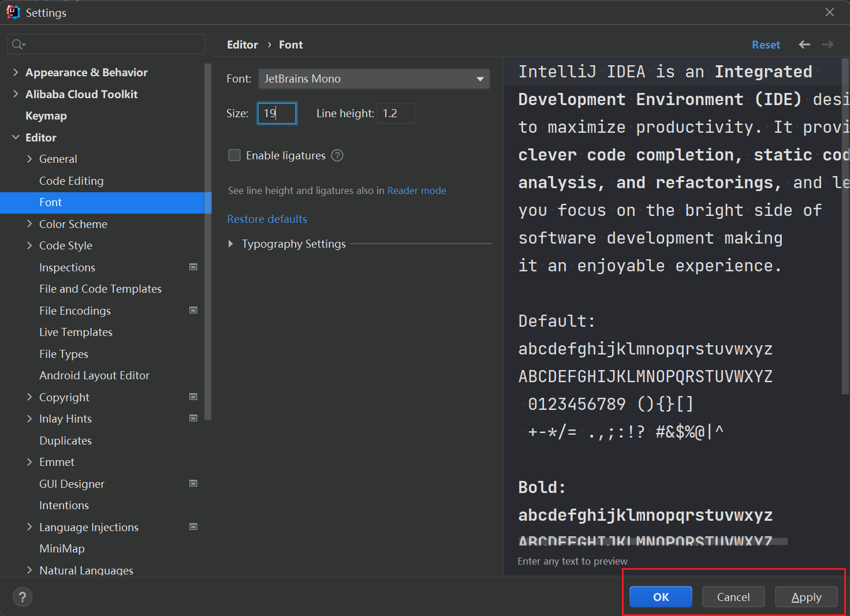Open GUI Designer settings
The image size is (850, 616).
point(72,484)
